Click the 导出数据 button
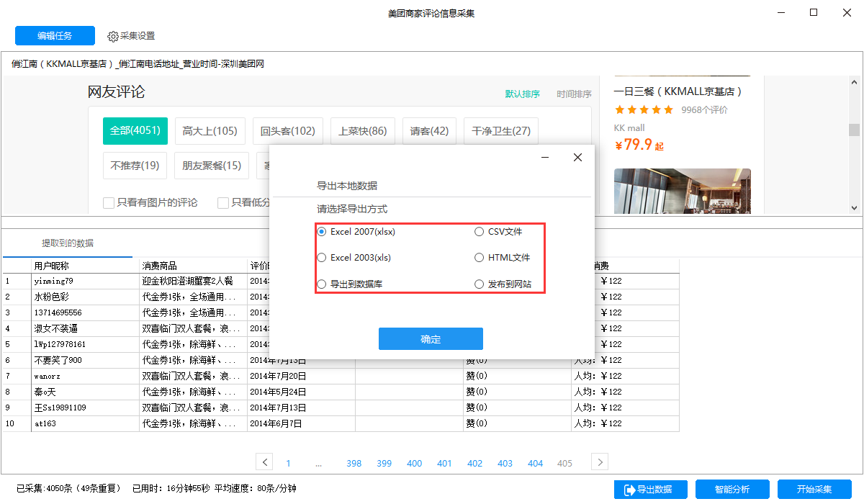This screenshot has height=504, width=864. point(651,490)
